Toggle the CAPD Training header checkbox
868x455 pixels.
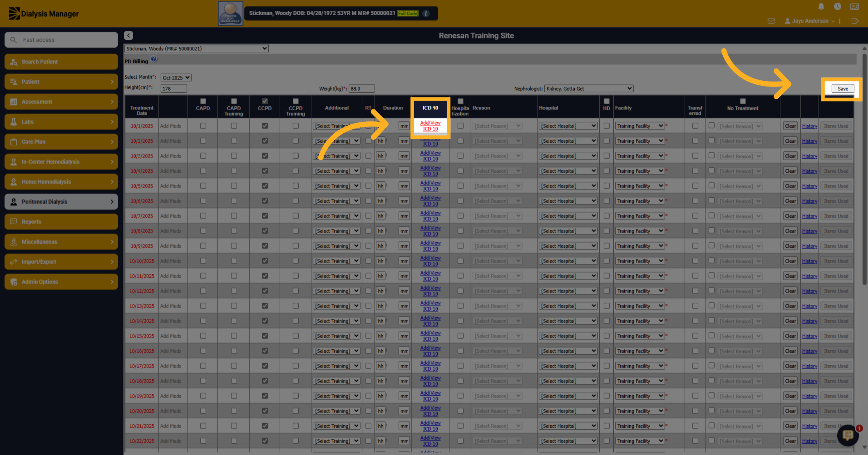(x=234, y=101)
